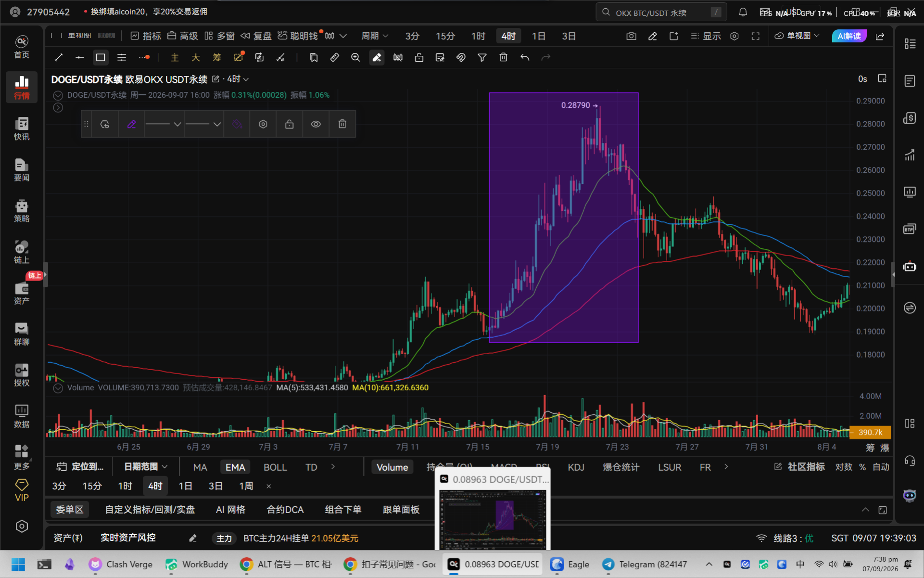
Task: Open the 行情 market sidebar icon
Action: click(22, 87)
